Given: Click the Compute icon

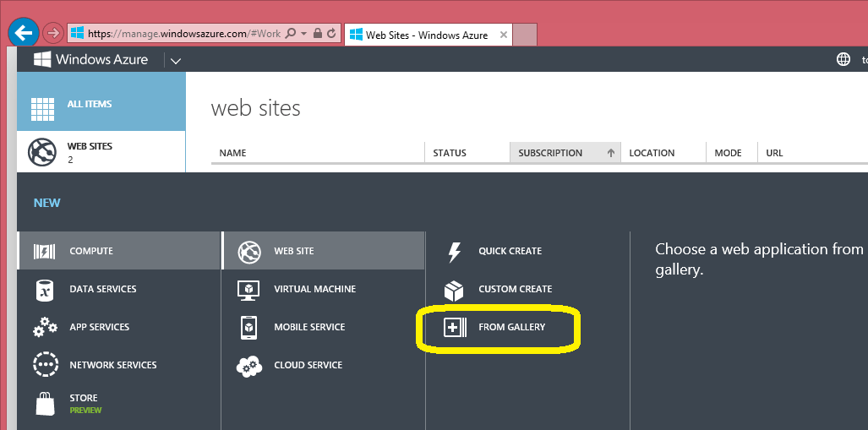Looking at the screenshot, I should [44, 251].
